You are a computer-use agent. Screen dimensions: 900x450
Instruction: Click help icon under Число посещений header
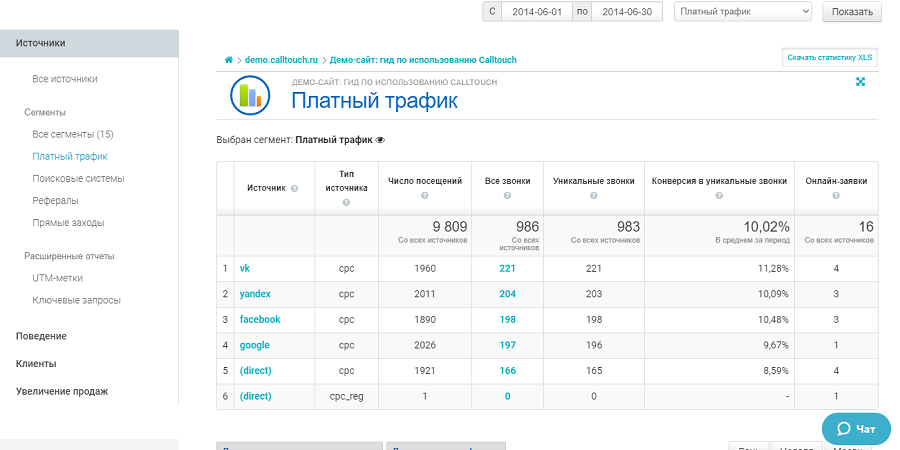425,196
